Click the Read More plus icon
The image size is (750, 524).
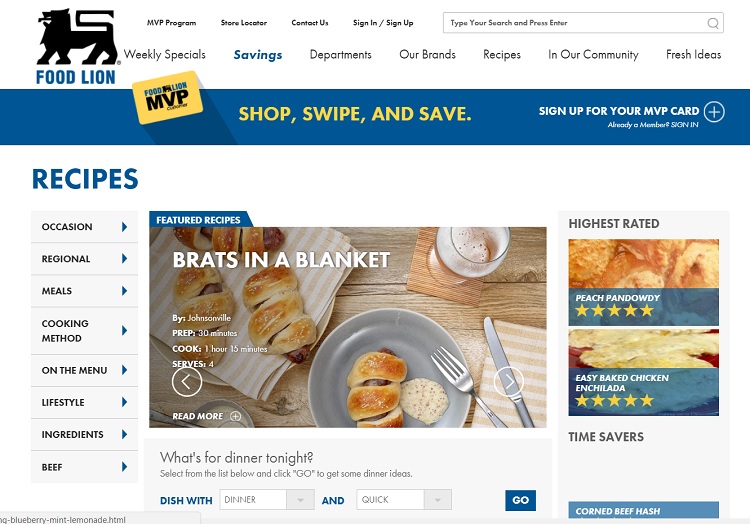coord(235,416)
